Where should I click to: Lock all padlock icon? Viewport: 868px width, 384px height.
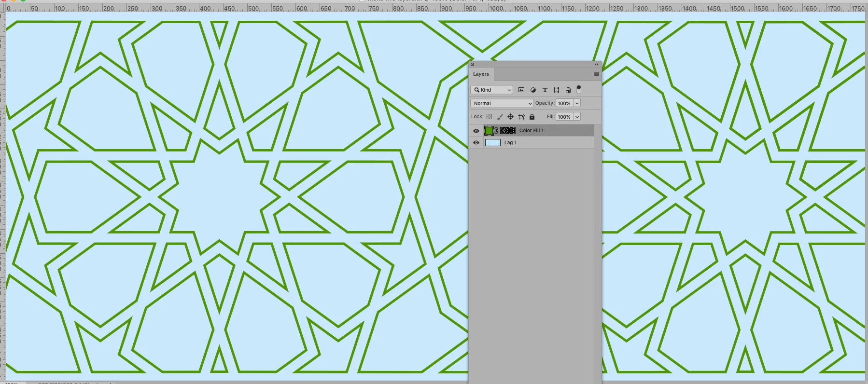(532, 117)
